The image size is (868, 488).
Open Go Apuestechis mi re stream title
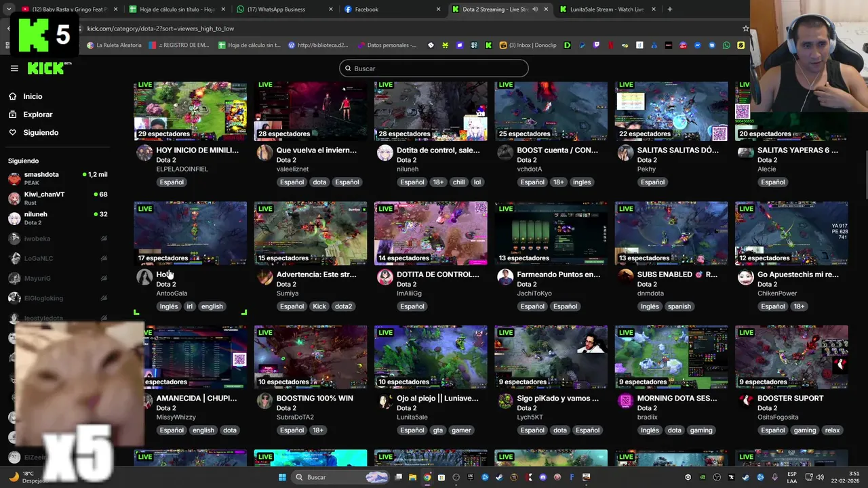(798, 274)
